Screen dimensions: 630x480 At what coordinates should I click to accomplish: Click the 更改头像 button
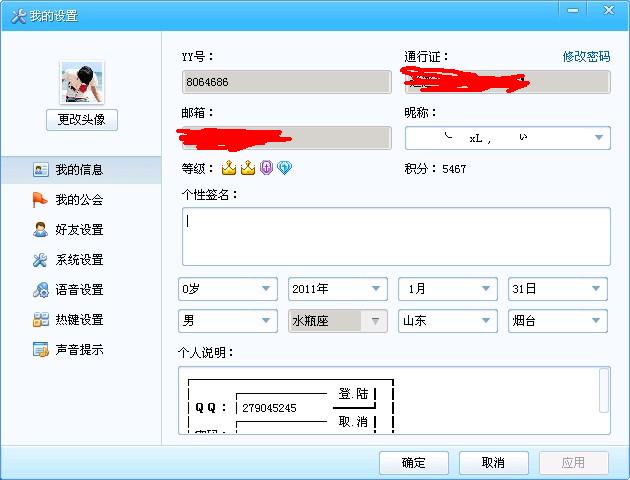(82, 120)
